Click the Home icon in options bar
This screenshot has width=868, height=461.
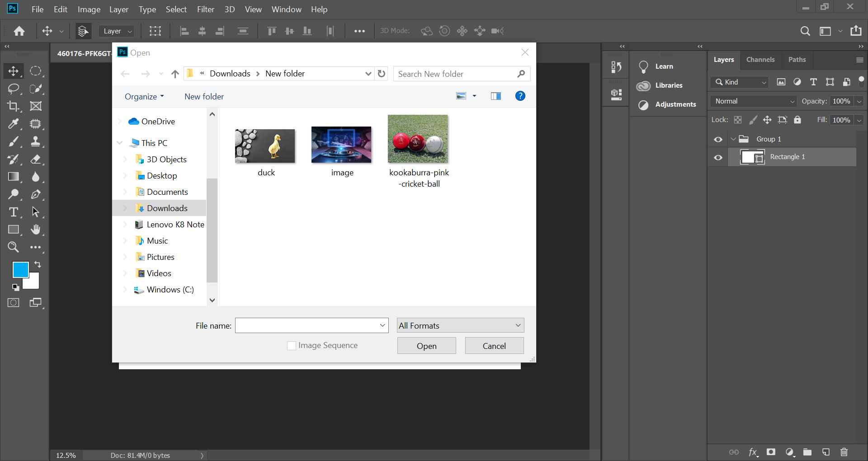19,31
